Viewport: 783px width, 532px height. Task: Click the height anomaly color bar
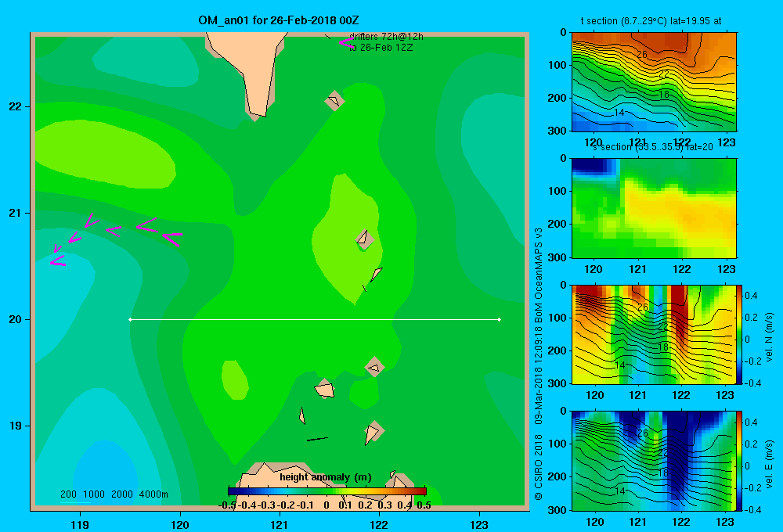pyautogui.click(x=327, y=491)
